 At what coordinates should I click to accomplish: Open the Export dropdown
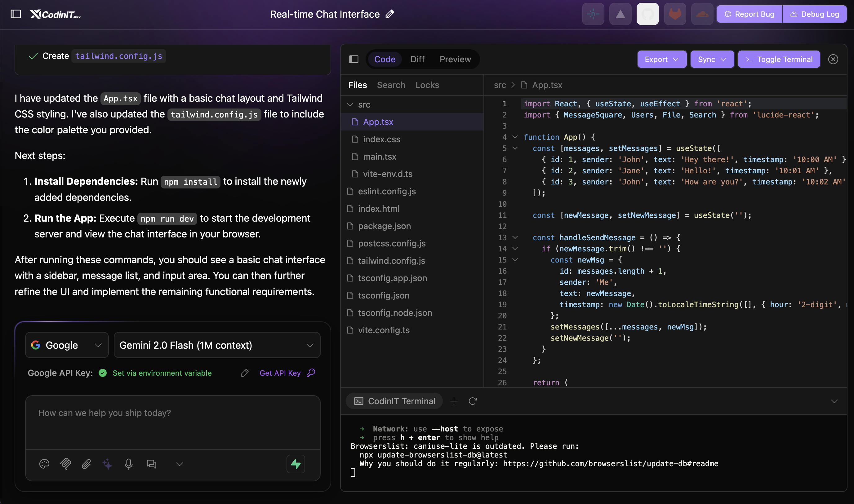[661, 59]
